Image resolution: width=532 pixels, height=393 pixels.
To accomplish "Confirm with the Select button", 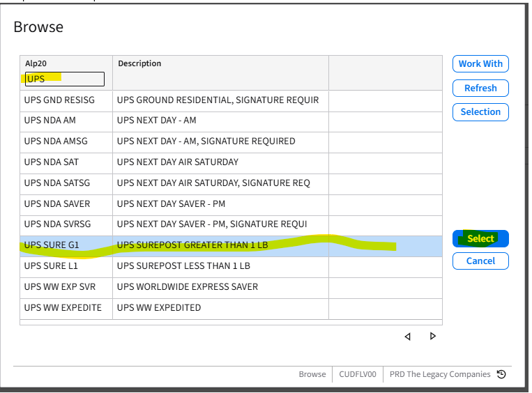I will tap(480, 239).
